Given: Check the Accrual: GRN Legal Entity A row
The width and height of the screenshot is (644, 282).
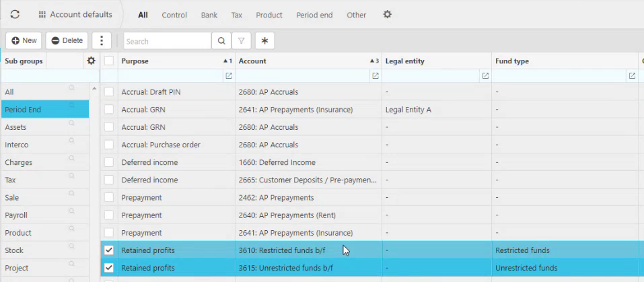Looking at the screenshot, I should coord(109,110).
